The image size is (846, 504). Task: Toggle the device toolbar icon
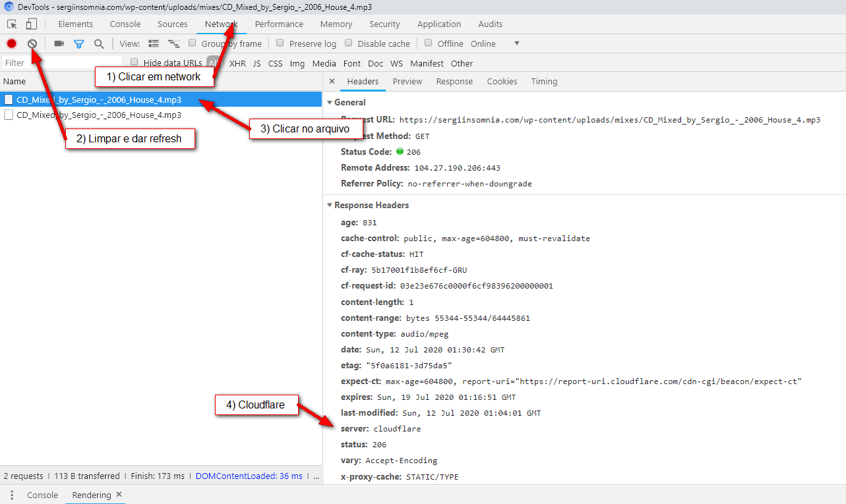(32, 24)
